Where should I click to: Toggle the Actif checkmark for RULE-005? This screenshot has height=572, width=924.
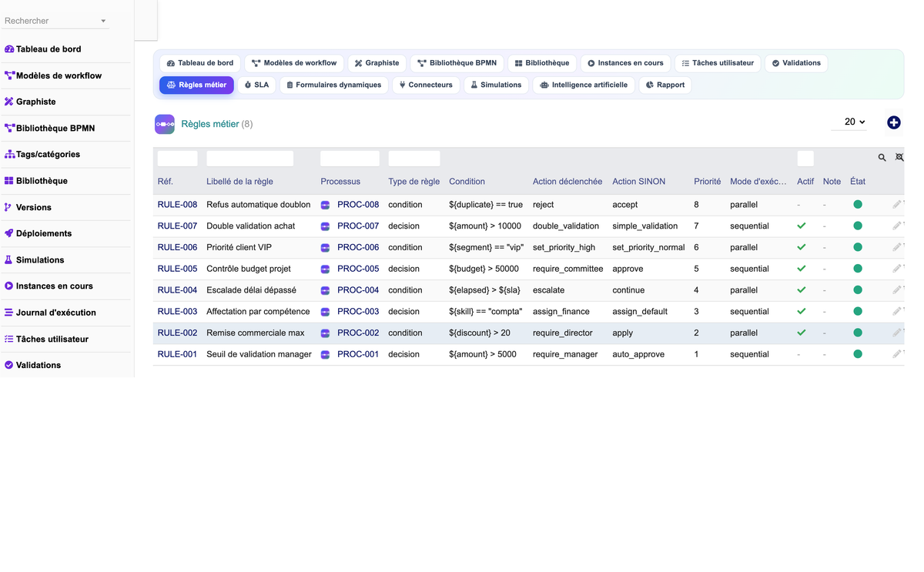802,269
